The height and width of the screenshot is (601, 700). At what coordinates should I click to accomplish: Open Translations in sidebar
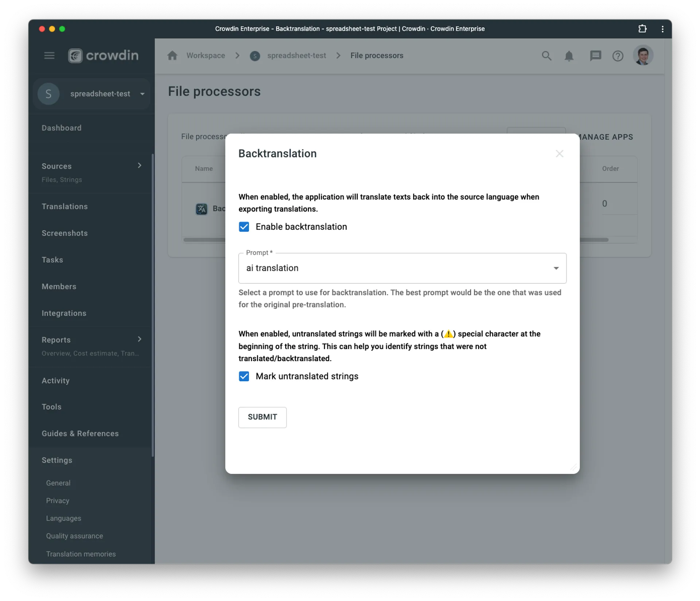tap(65, 207)
